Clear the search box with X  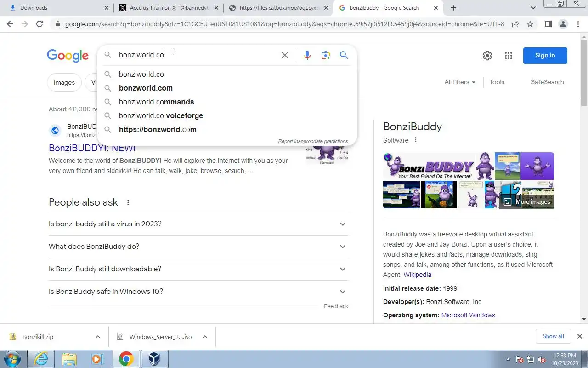pos(285,55)
